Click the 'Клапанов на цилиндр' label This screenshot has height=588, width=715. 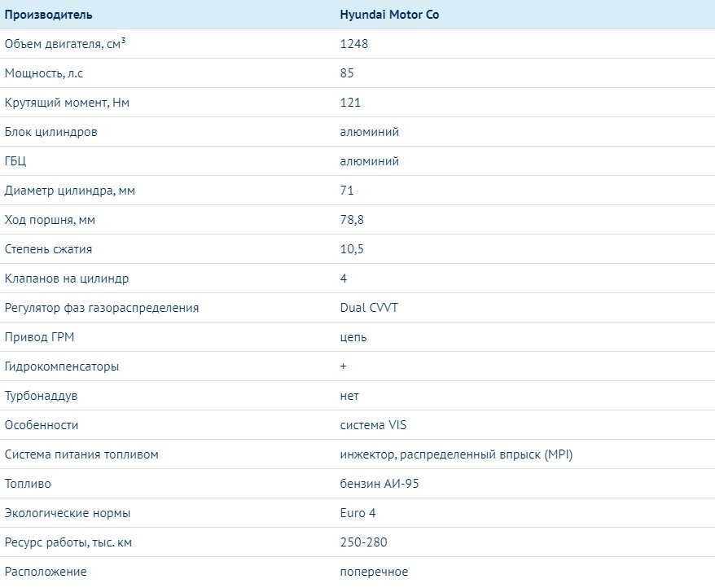click(x=67, y=279)
